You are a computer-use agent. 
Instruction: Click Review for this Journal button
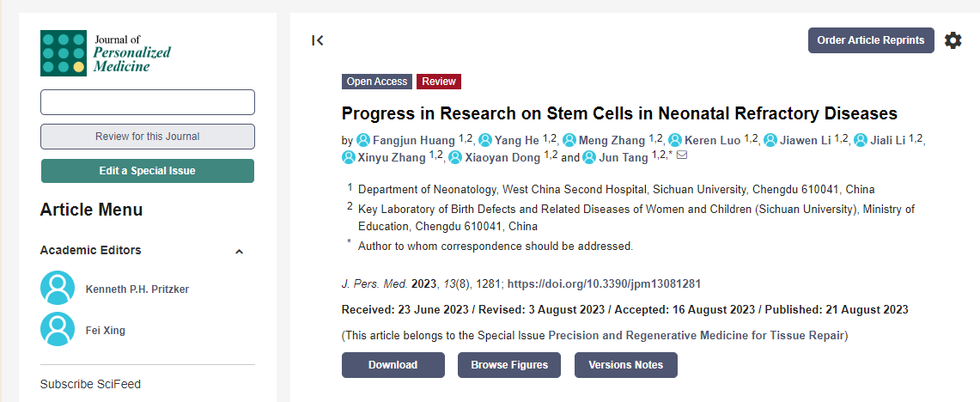tap(148, 137)
